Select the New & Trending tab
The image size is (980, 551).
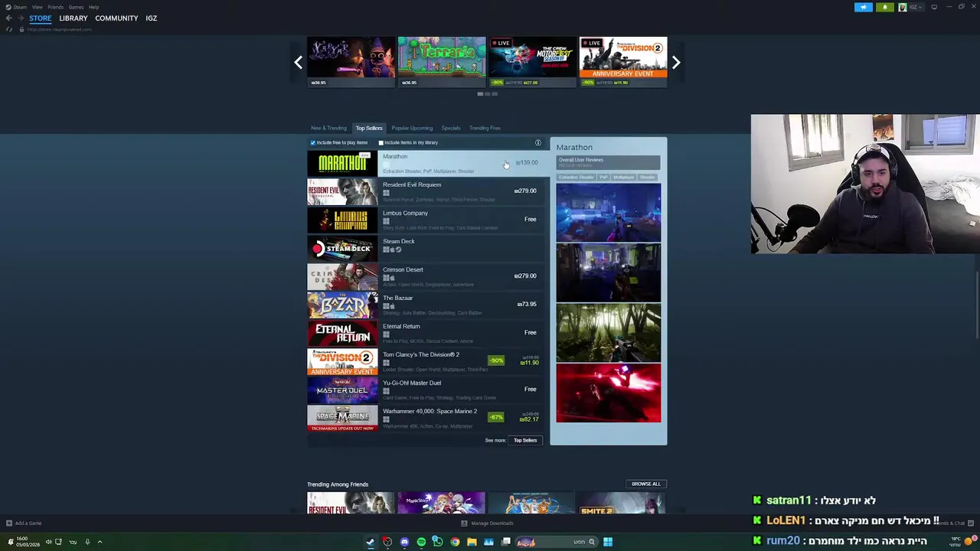pos(328,128)
